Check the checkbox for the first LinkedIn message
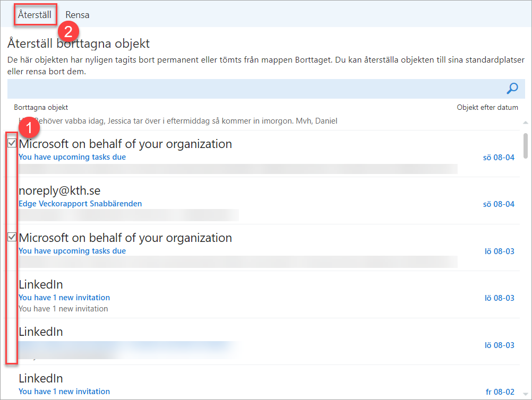Image resolution: width=532 pixels, height=400 pixels. pyautogui.click(x=11, y=284)
